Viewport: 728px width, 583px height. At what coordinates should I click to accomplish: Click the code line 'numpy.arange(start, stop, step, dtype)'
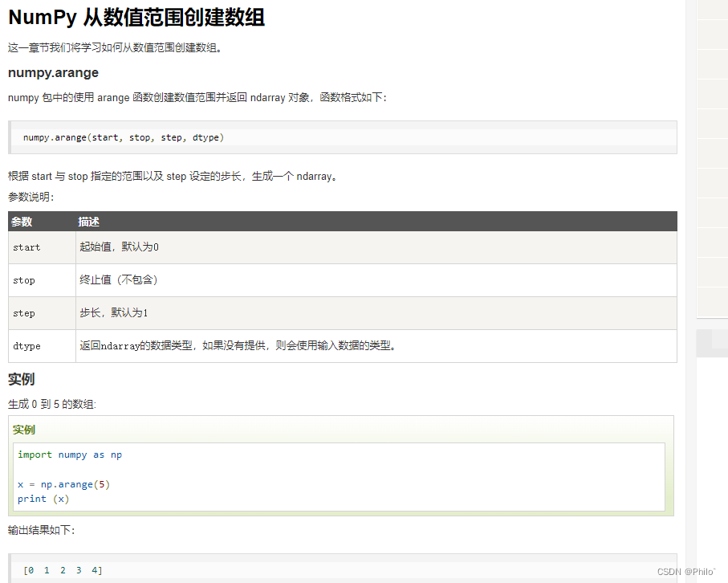coord(124,137)
